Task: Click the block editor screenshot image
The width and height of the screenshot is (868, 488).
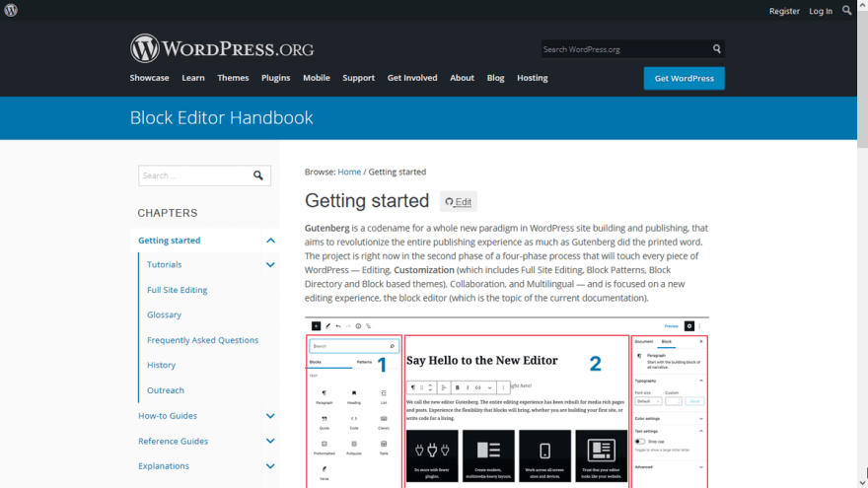Action: 507,403
